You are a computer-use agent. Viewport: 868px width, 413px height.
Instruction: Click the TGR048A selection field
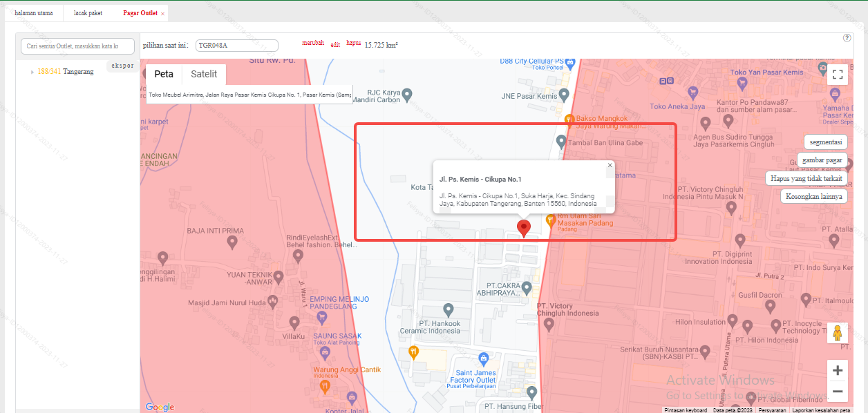pyautogui.click(x=237, y=45)
